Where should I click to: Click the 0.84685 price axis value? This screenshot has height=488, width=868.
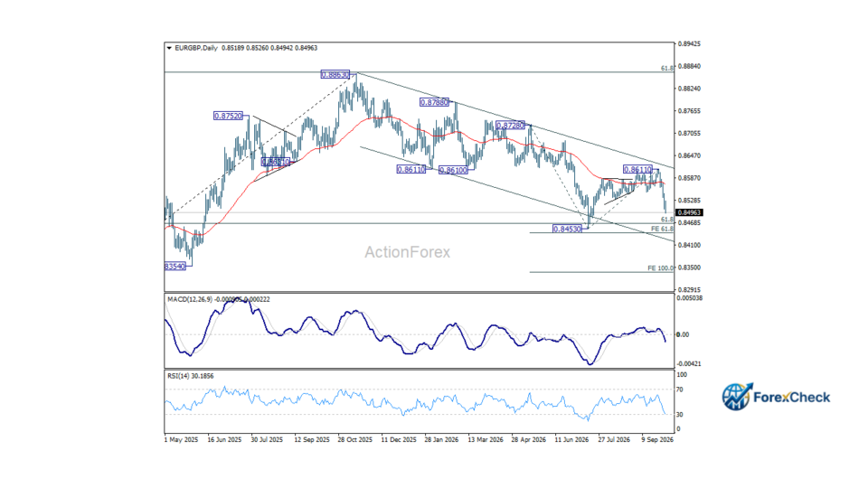point(689,222)
